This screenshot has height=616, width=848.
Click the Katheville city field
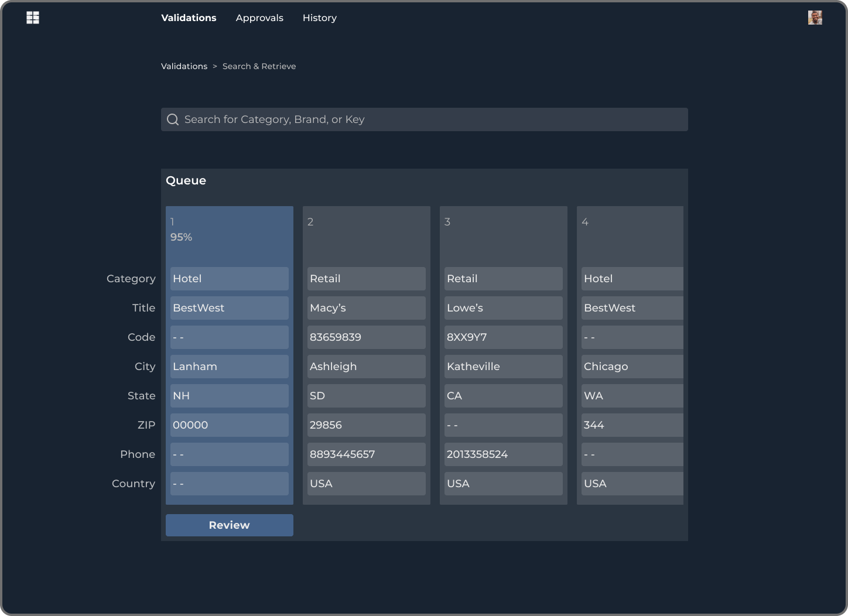pyautogui.click(x=503, y=367)
